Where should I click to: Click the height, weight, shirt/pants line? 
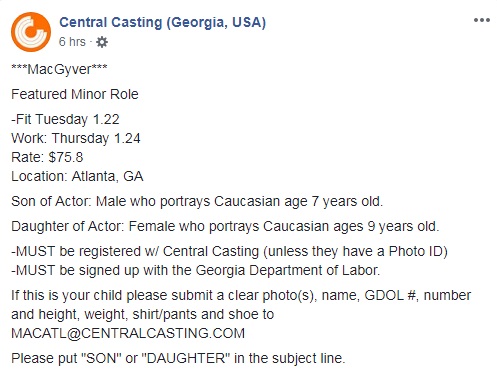143,314
